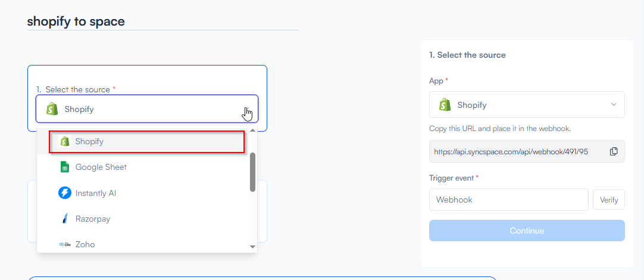Click the Google Sheet icon

[65, 167]
